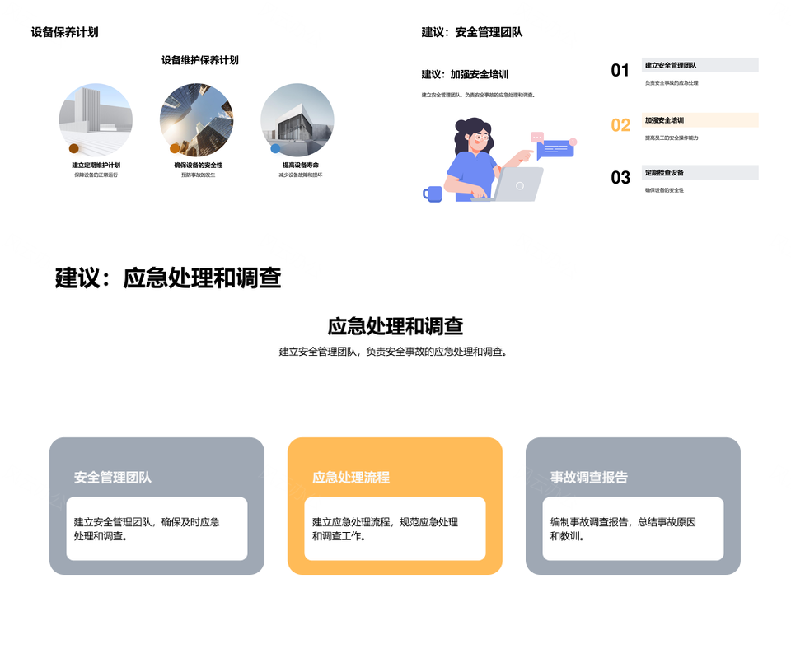
Task: Click the woman pointing illustration
Action: [x=473, y=156]
